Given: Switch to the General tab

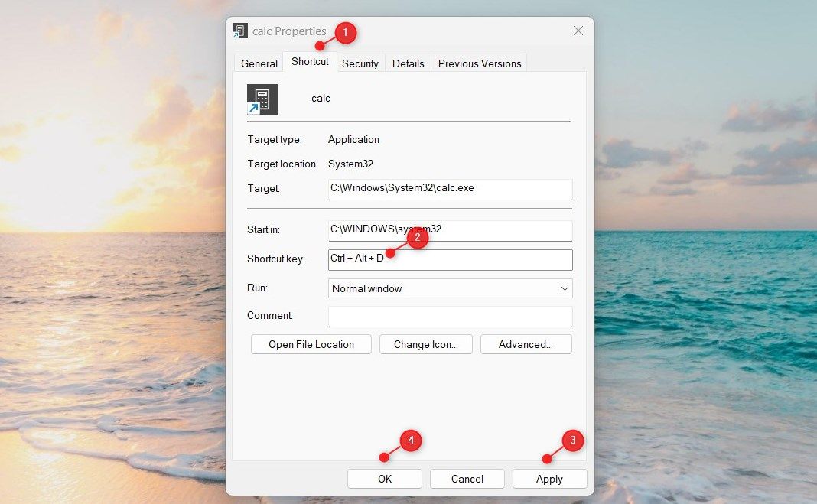Looking at the screenshot, I should click(259, 63).
